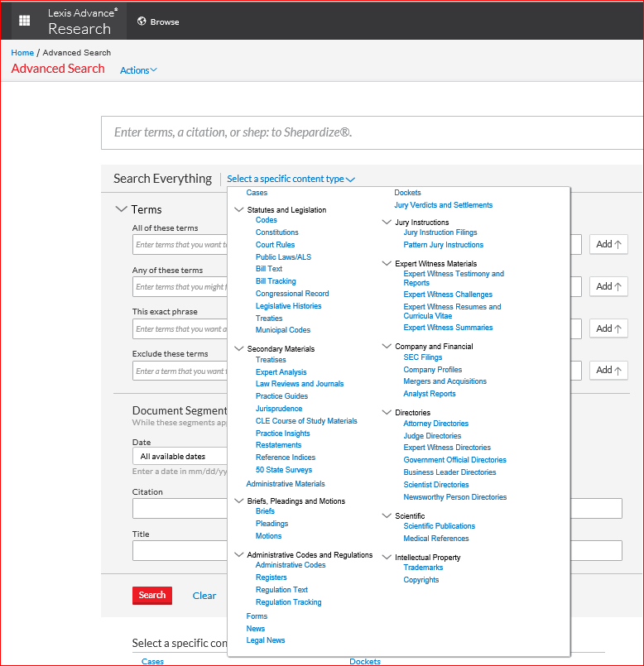Viewport: 644px width, 666px height.
Task: Select Dockets in the content type menu
Action: click(407, 193)
